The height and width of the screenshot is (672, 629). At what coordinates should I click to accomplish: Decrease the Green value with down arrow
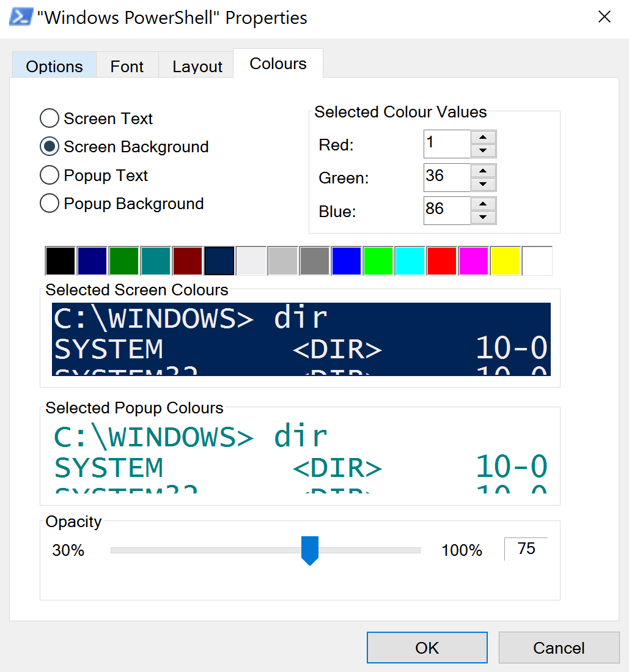point(483,184)
